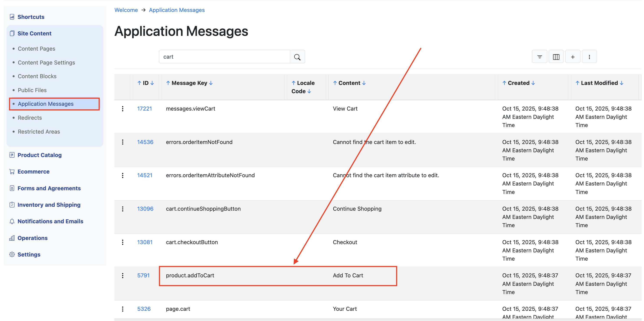Expand the Product Catalog section
644x321 pixels.
click(x=39, y=155)
